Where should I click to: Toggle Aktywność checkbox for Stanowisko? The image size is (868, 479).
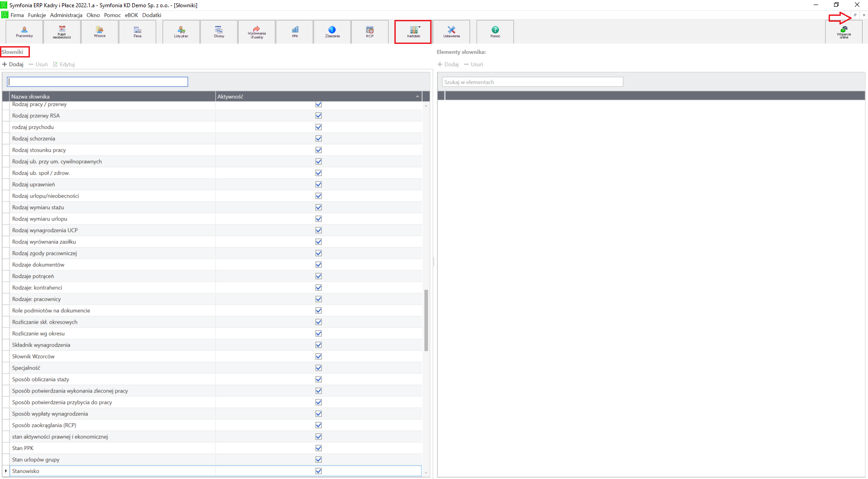[319, 471]
